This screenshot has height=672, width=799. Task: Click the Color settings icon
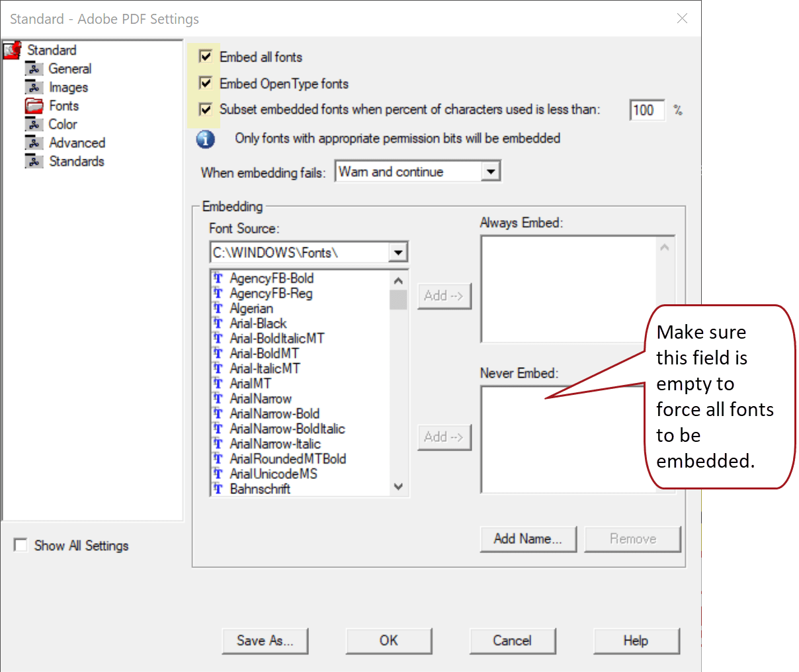click(x=34, y=124)
